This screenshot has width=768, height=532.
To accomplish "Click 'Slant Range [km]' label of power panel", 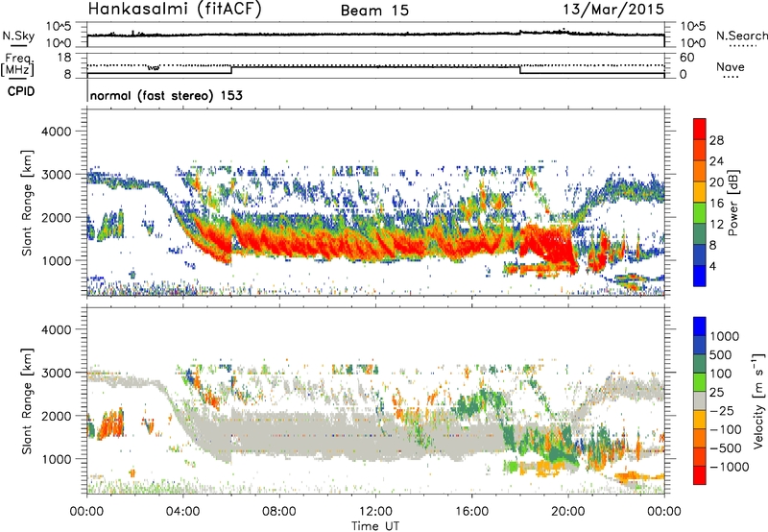I will point(27,203).
